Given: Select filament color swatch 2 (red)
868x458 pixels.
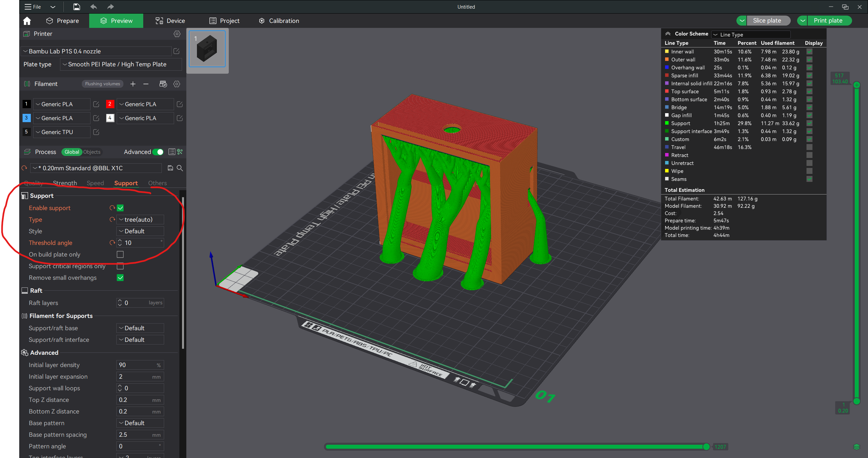Looking at the screenshot, I should tap(109, 104).
